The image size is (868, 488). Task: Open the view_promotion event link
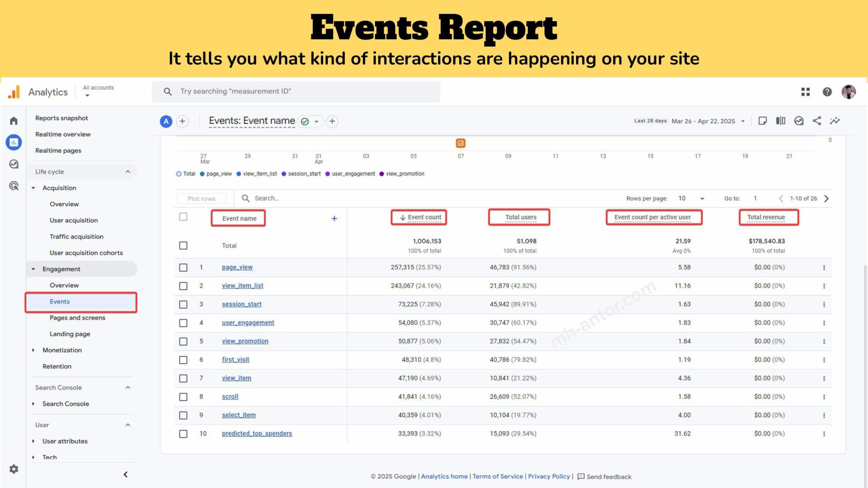[245, 341]
